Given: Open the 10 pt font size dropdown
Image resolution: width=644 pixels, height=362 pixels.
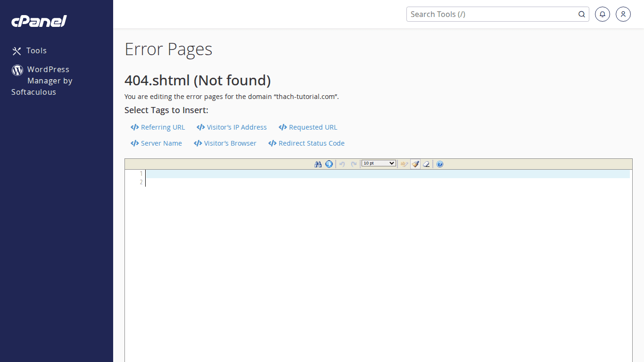Looking at the screenshot, I should pyautogui.click(x=379, y=163).
